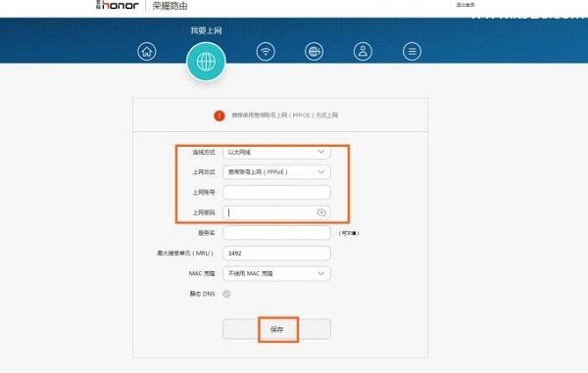This screenshot has width=588, height=373.
Task: Click the 保存 save button
Action: (x=276, y=329)
